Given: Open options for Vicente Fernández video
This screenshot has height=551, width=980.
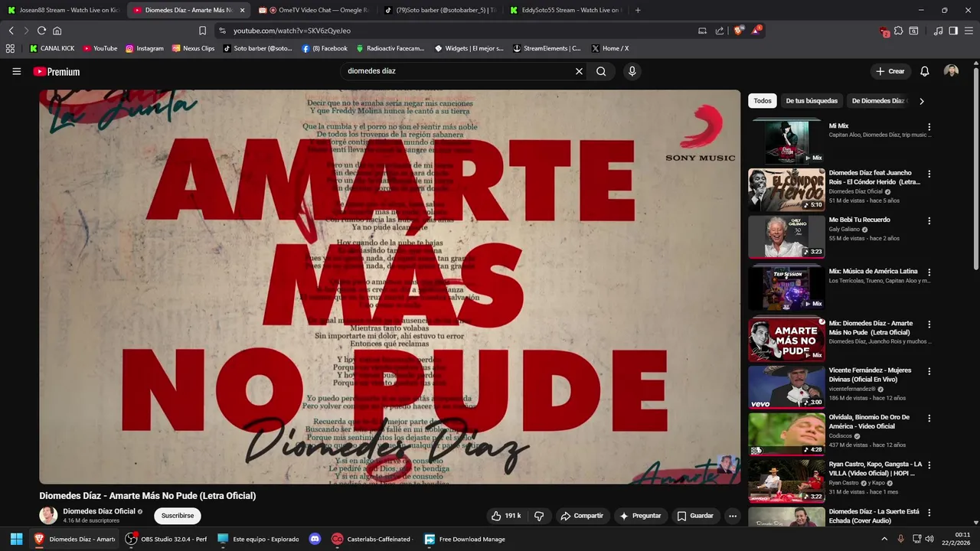Looking at the screenshot, I should click(929, 372).
